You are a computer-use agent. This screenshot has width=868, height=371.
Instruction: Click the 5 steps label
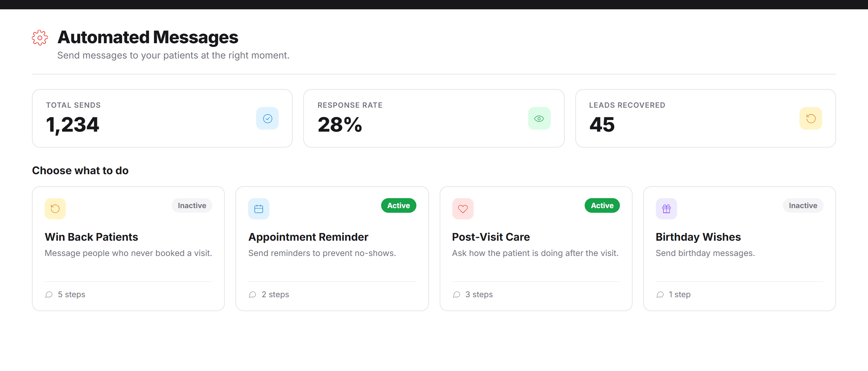72,295
